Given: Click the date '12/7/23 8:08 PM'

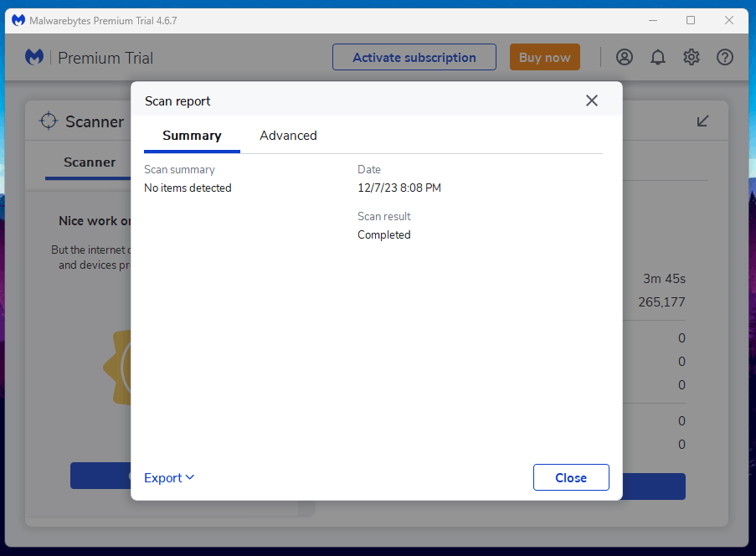Looking at the screenshot, I should [399, 188].
